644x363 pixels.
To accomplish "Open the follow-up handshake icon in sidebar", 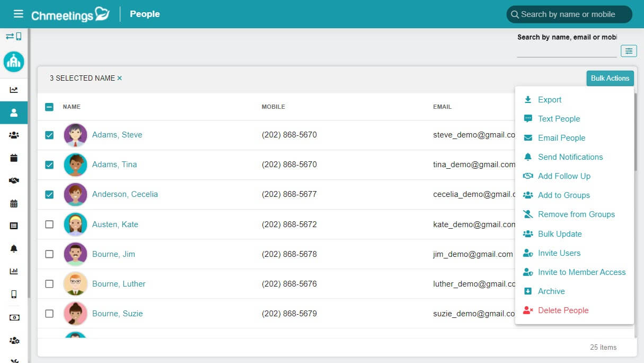I will pos(14,180).
